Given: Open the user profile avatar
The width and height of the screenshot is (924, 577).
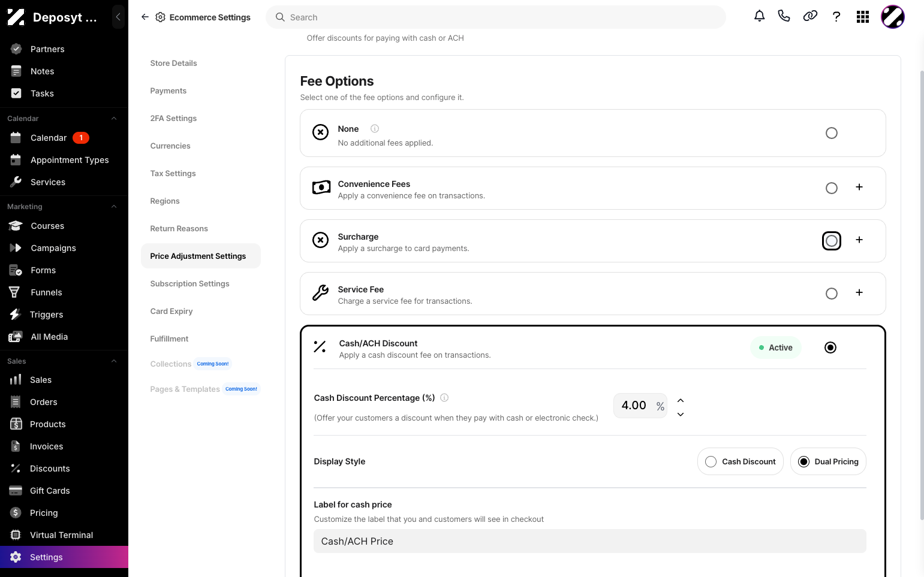Looking at the screenshot, I should click(893, 17).
